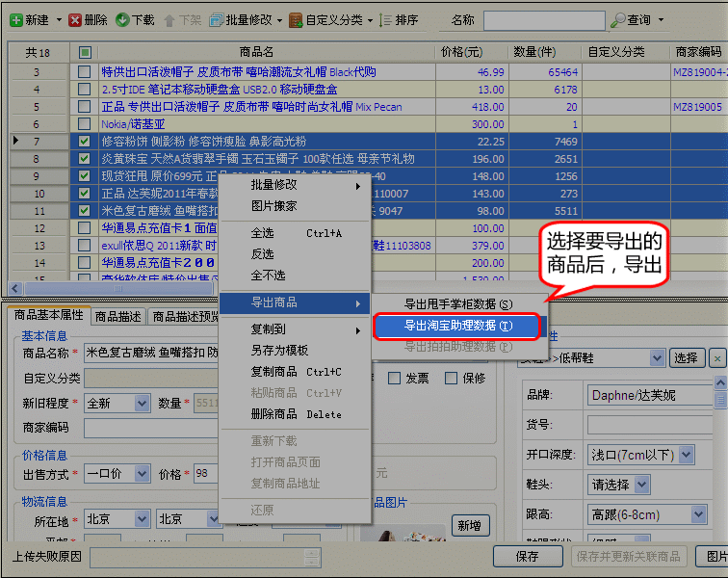Choose 导出甩手掌柜数据 (S) submenu item
728x578 pixels.
(457, 304)
